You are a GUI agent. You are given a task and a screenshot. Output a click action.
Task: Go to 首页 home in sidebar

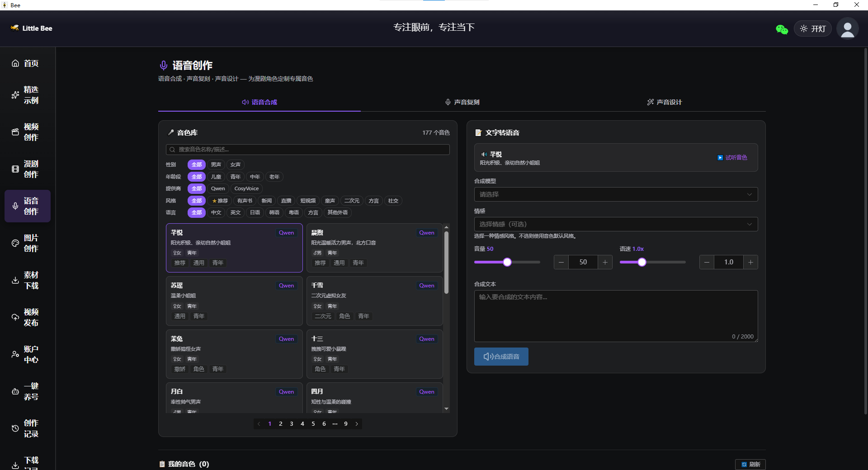point(25,63)
